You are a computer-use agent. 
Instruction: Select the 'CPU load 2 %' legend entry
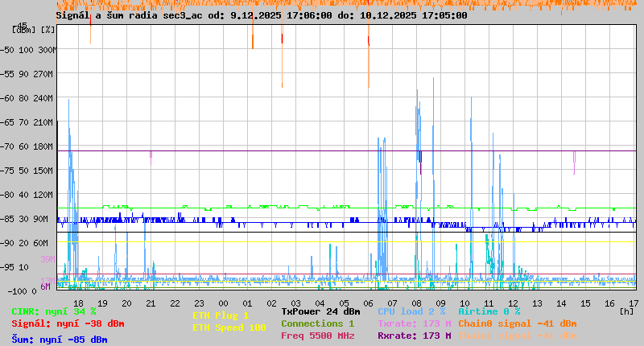[x=411, y=311]
